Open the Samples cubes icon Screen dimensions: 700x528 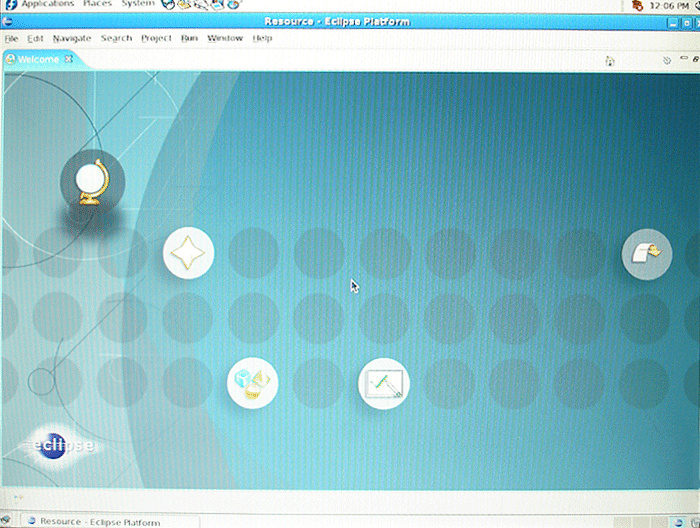252,383
